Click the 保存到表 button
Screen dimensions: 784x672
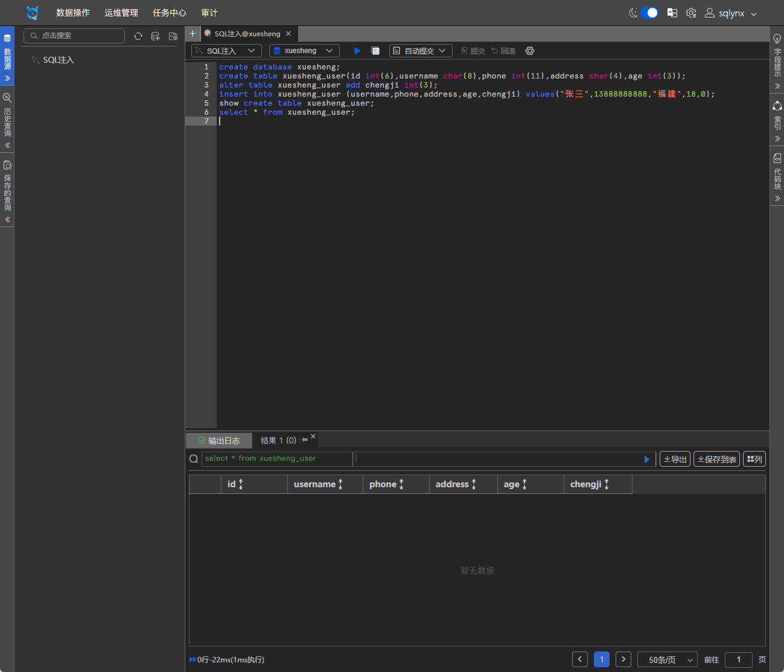pyautogui.click(x=716, y=459)
